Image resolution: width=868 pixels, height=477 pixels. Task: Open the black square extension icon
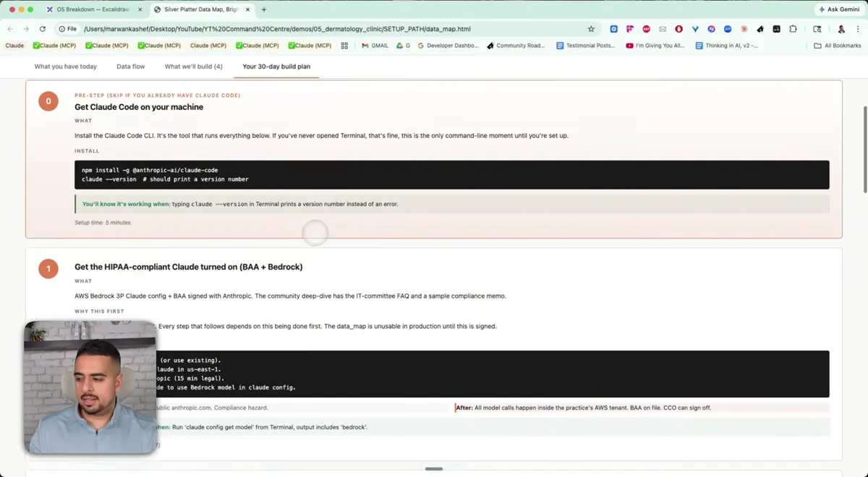coord(776,29)
